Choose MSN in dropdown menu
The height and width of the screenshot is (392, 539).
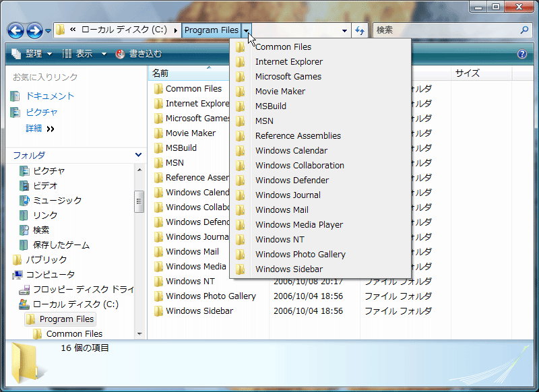pyautogui.click(x=321, y=121)
